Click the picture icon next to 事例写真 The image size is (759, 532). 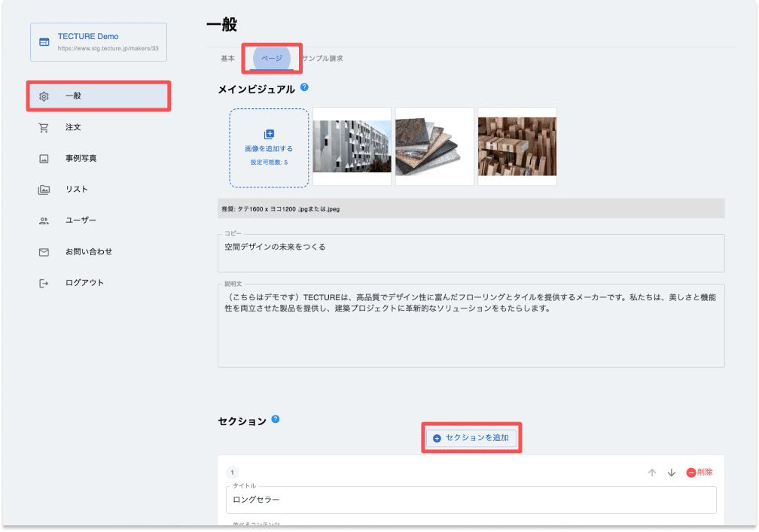[x=43, y=158]
